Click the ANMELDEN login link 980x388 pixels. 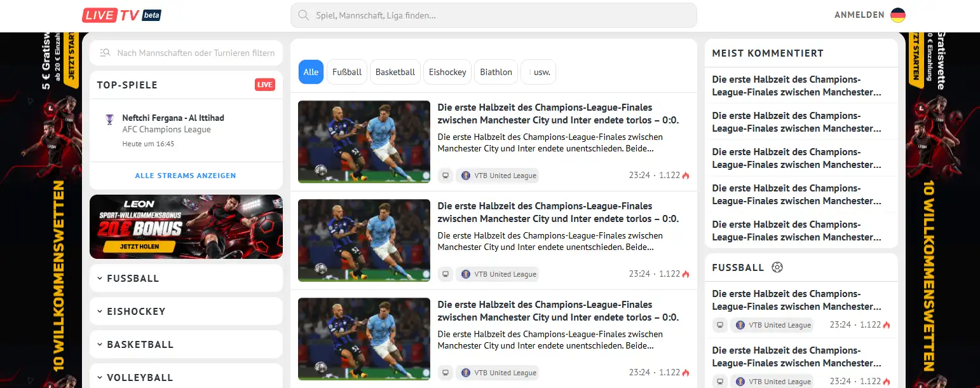coord(859,15)
